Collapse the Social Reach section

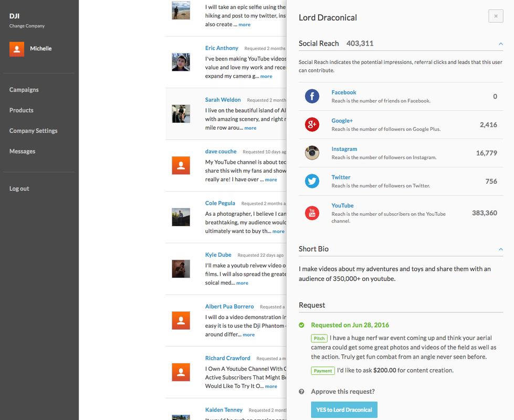pyautogui.click(x=500, y=44)
